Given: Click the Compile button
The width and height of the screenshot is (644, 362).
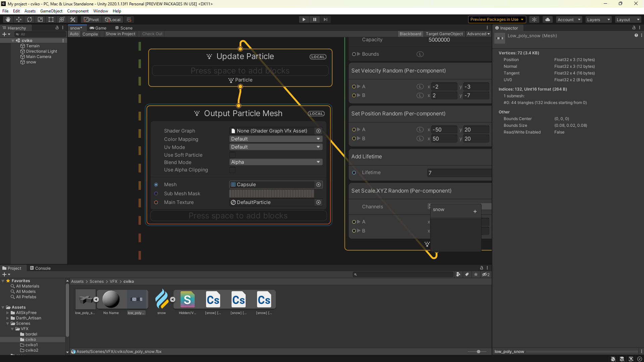Looking at the screenshot, I should pyautogui.click(x=90, y=34).
